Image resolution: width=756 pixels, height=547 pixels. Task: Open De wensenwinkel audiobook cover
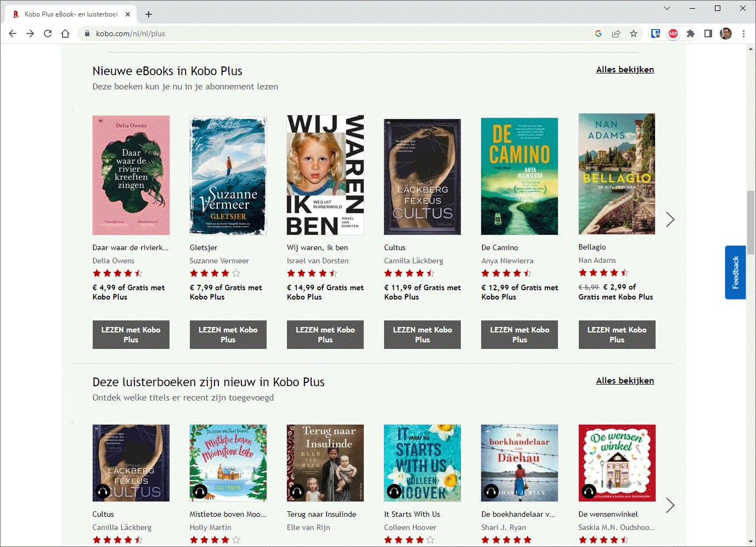[617, 463]
